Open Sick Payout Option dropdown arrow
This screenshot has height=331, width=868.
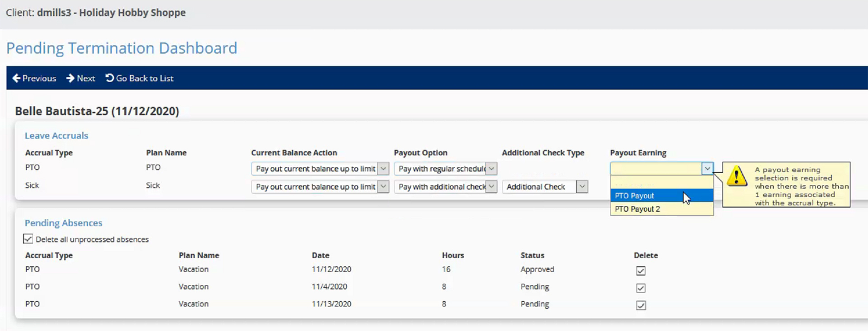tap(491, 187)
